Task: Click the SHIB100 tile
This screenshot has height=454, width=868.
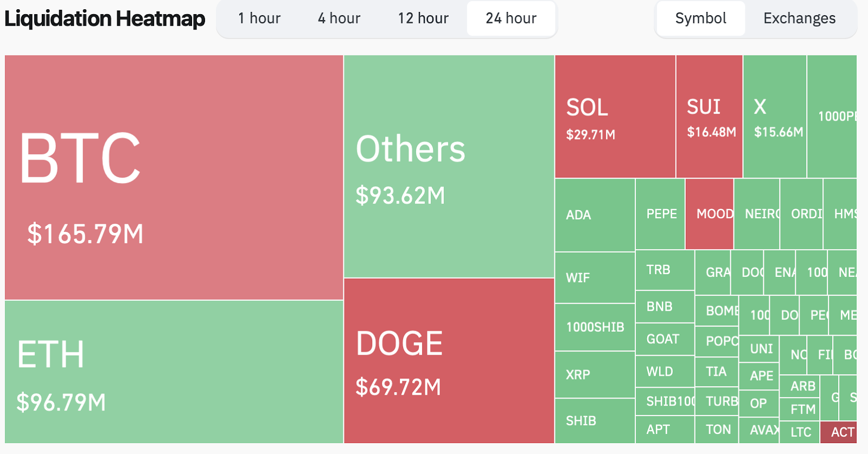Action: pos(665,401)
